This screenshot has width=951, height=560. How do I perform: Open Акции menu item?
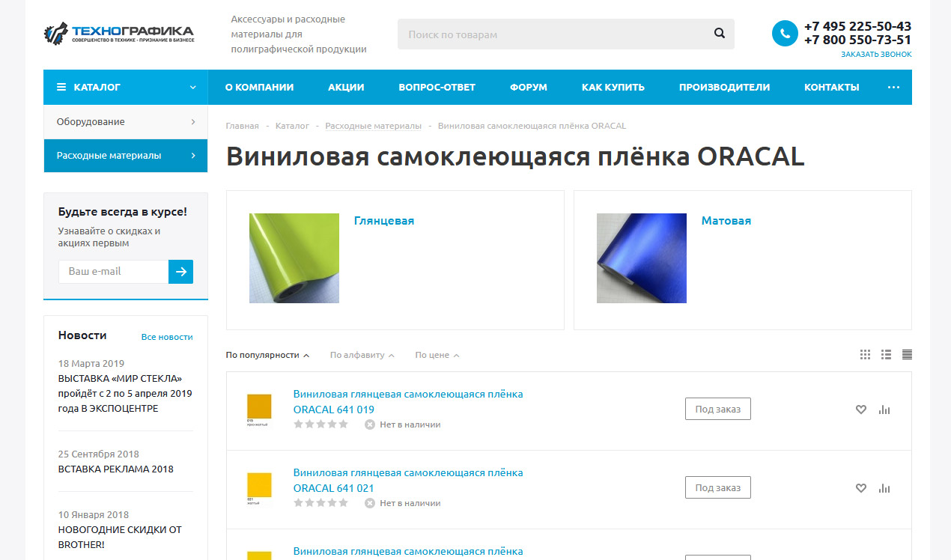click(x=346, y=88)
